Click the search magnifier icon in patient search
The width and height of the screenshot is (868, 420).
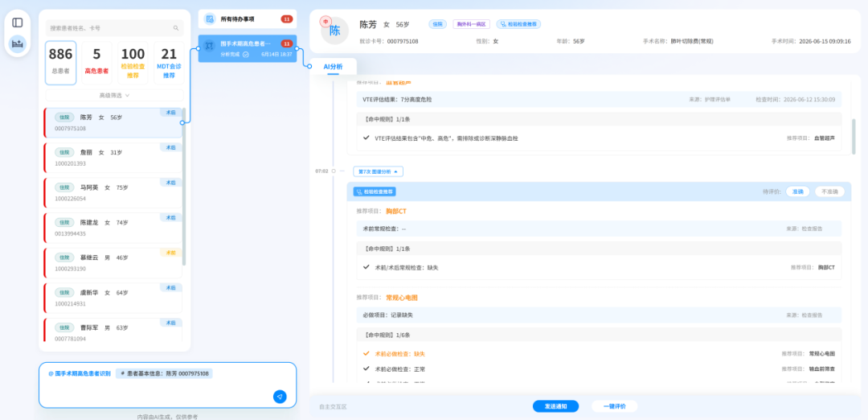[176, 27]
